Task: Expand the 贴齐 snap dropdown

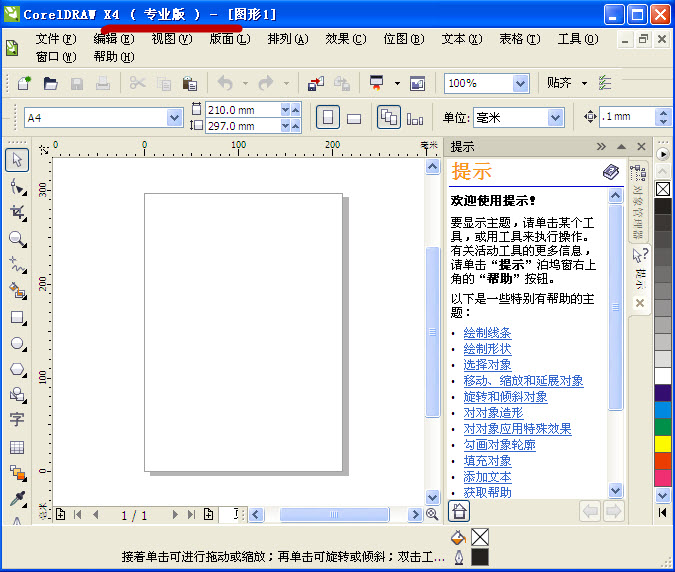Action: click(585, 83)
